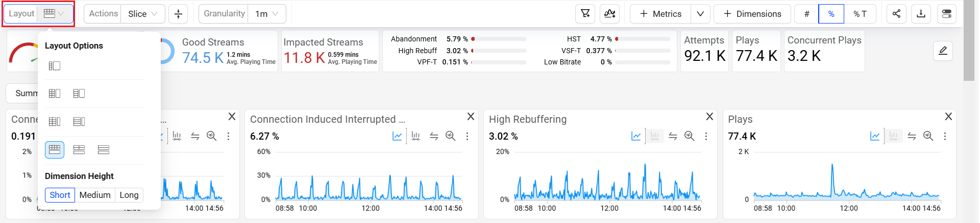Image resolution: width=980 pixels, height=223 pixels.
Task: Open the share icon in toolbar
Action: click(x=896, y=14)
